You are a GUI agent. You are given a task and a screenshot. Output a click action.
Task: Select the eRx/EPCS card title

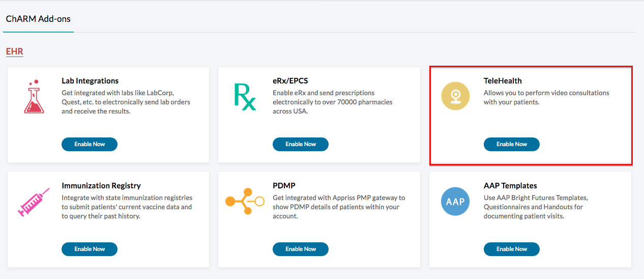click(x=290, y=81)
